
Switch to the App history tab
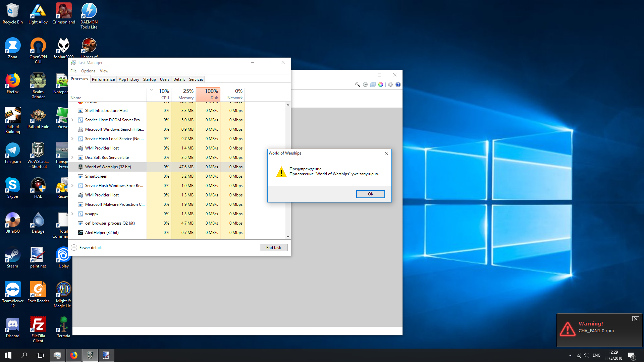pyautogui.click(x=129, y=79)
